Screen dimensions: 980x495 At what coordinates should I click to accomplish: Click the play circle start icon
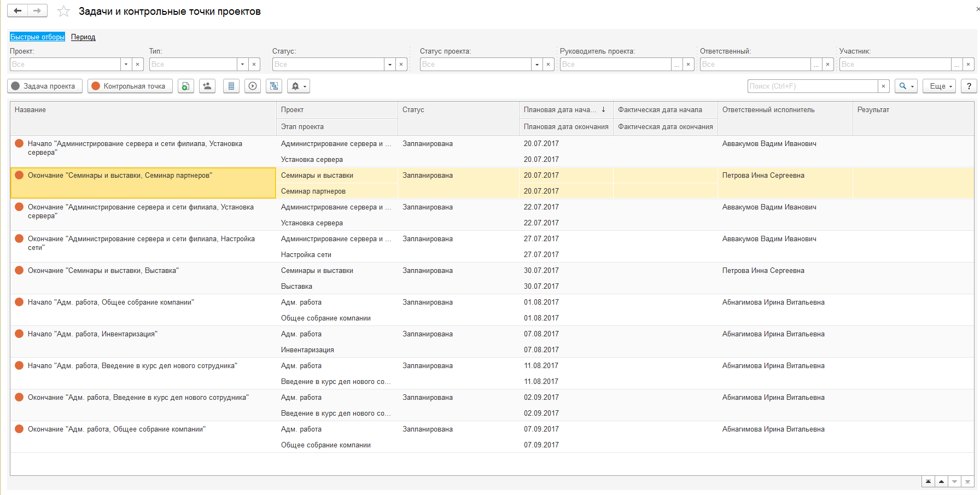pos(253,86)
